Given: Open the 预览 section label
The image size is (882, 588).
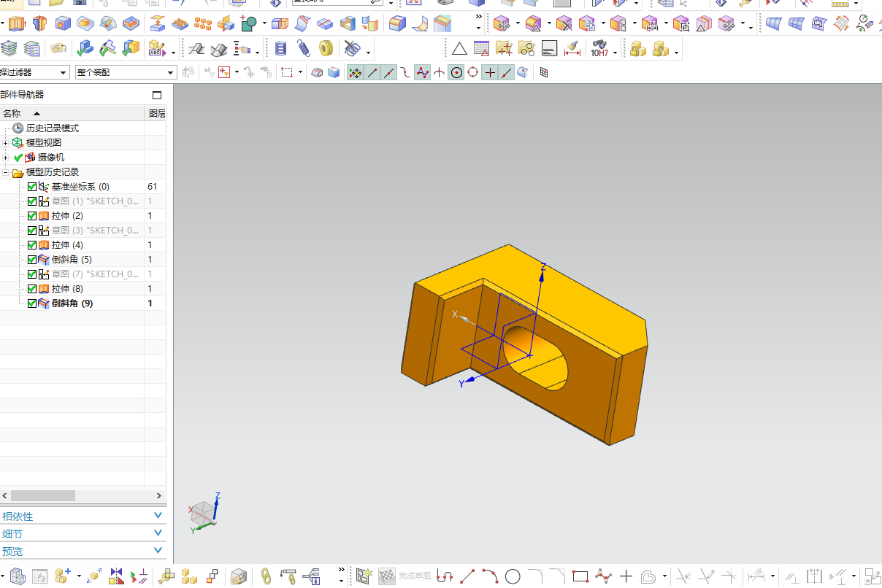Looking at the screenshot, I should coord(12,552).
